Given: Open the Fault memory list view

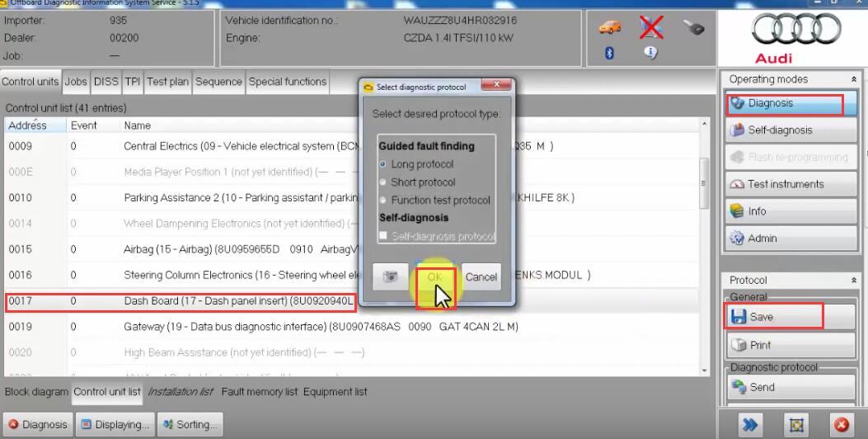Looking at the screenshot, I should (x=259, y=392).
